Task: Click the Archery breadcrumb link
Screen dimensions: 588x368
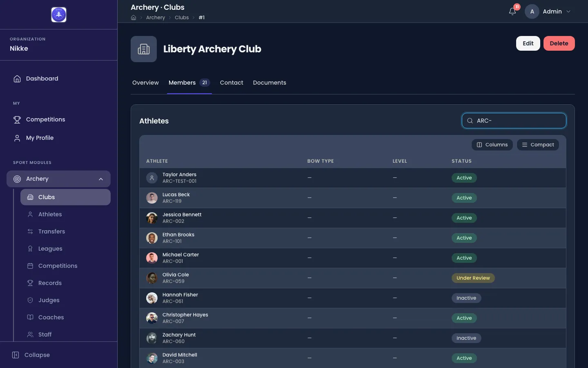Action: (156, 18)
